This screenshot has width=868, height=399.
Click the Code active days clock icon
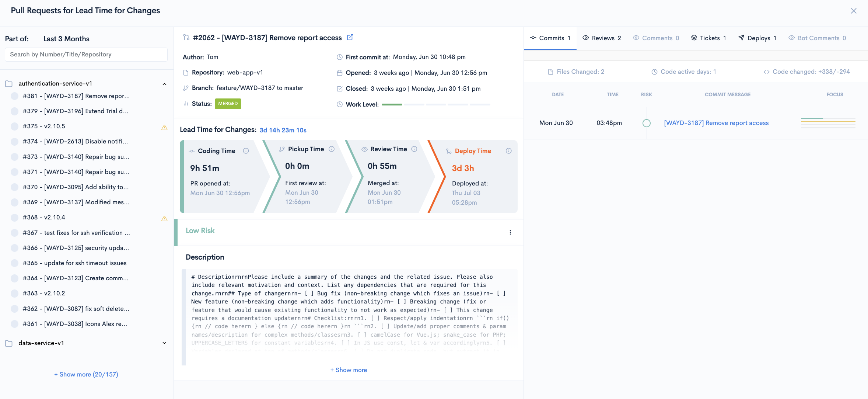(654, 72)
